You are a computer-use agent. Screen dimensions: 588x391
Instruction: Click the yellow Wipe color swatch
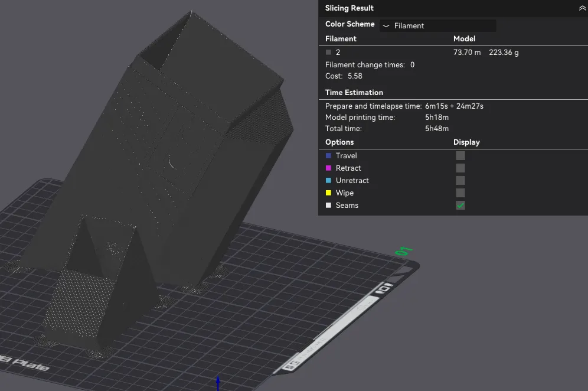[328, 193]
